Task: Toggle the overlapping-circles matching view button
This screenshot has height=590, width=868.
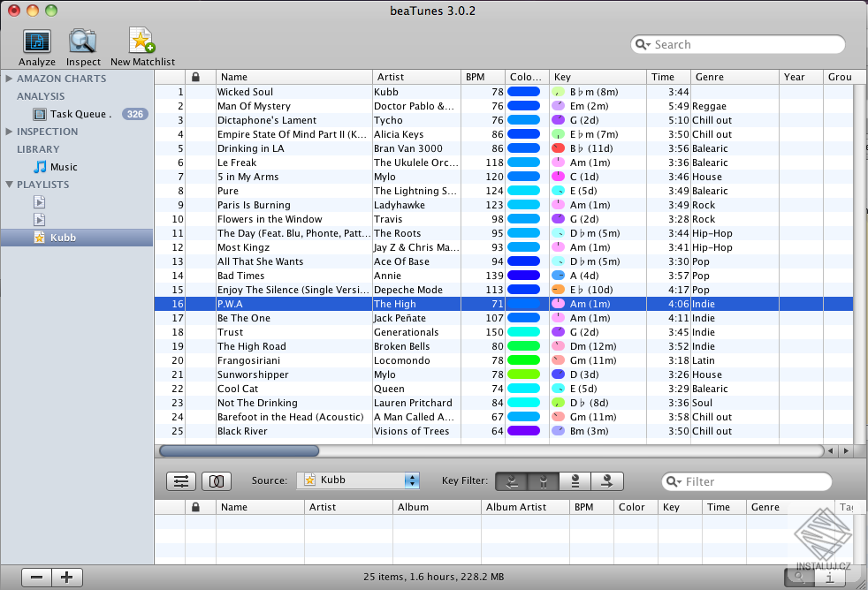Action: click(x=217, y=480)
